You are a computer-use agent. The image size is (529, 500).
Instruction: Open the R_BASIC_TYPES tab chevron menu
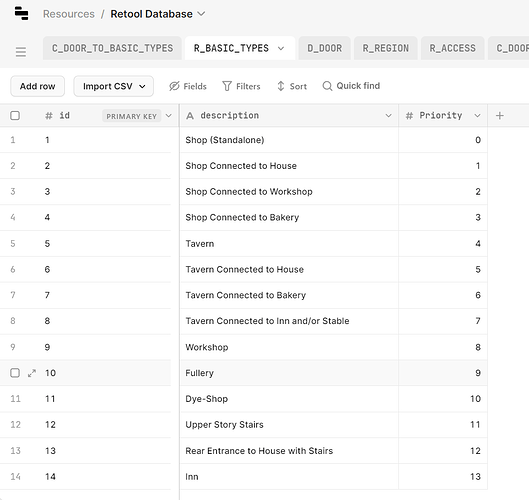281,48
